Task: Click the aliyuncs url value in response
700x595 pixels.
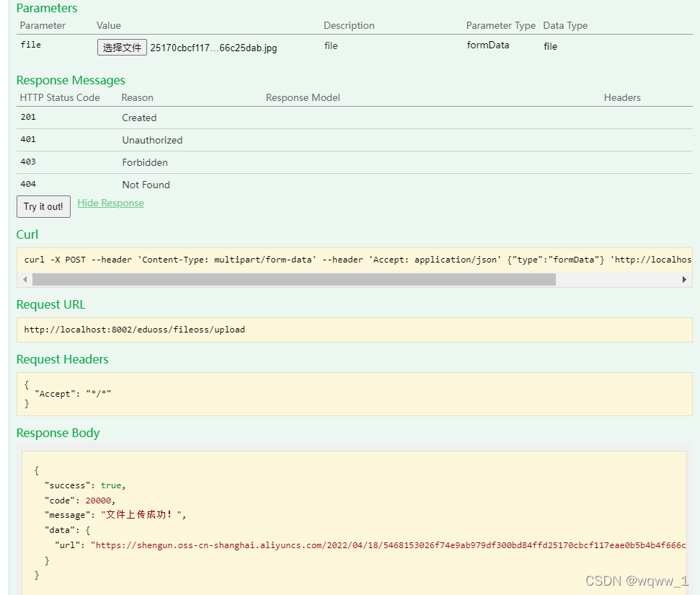Action: pos(389,545)
